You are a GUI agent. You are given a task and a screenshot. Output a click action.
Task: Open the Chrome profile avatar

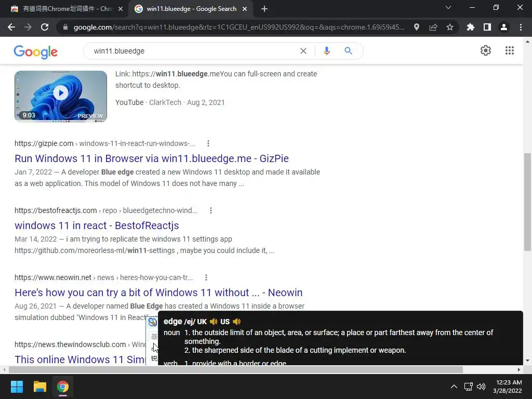[504, 27]
